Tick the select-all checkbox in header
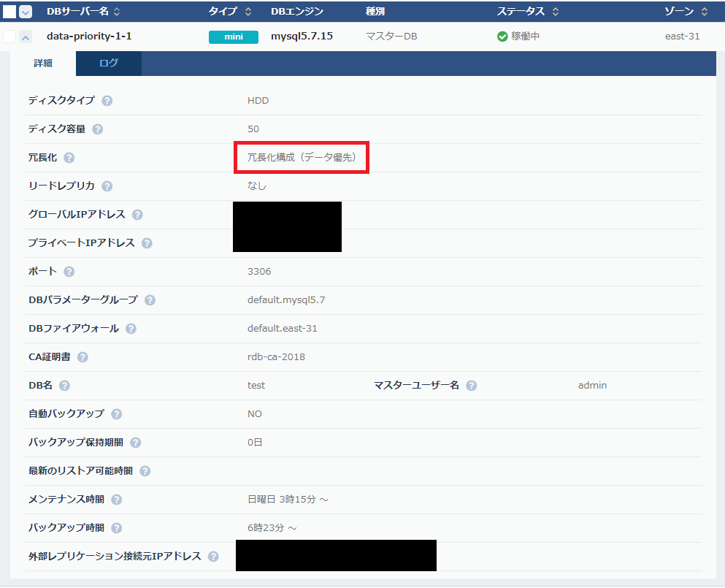Screen dimensions: 725x588 [9, 12]
